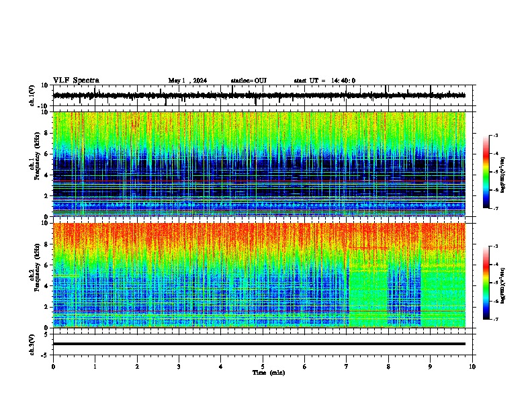Click the "-3" label atop ch.1 color scale
Image resolution: width=532 pixels, height=411 pixels.
point(495,135)
